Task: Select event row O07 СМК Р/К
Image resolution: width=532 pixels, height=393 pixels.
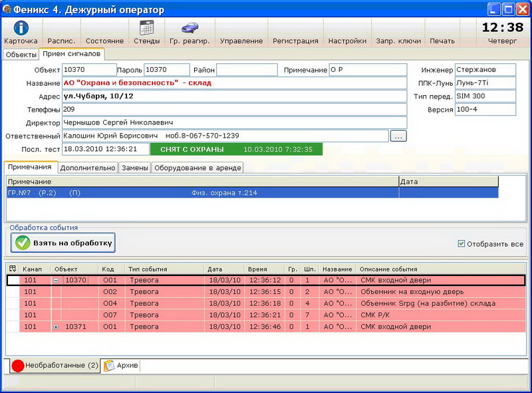Action: pyautogui.click(x=267, y=315)
